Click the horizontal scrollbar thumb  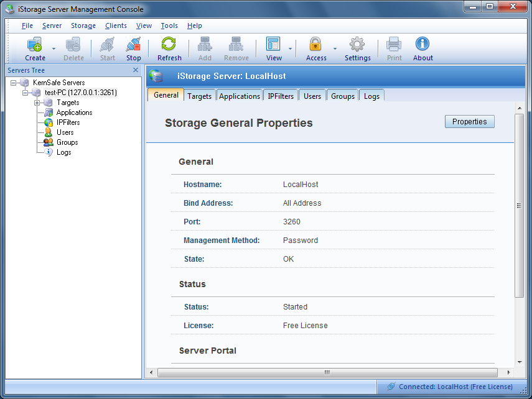(327, 372)
